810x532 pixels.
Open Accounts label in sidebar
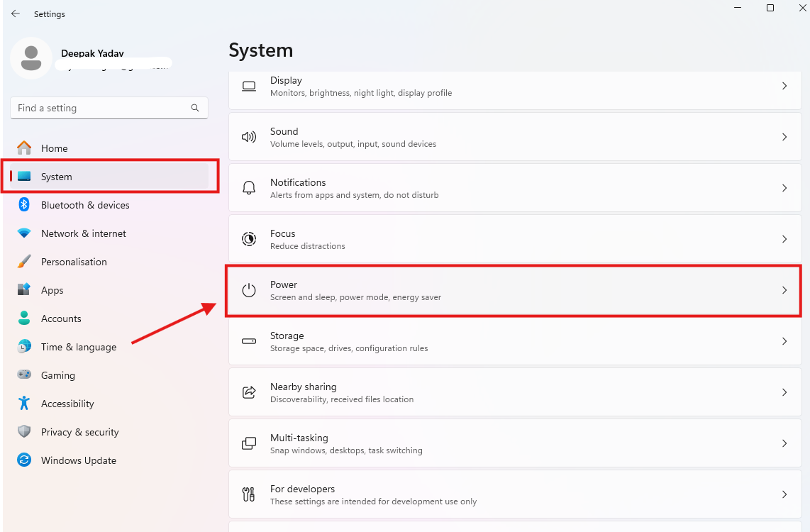click(61, 318)
